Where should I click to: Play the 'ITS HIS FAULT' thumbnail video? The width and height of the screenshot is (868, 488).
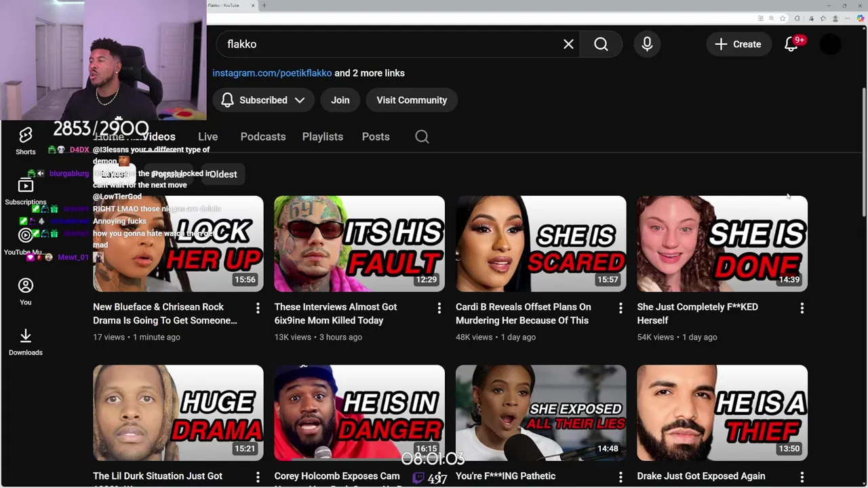[359, 244]
